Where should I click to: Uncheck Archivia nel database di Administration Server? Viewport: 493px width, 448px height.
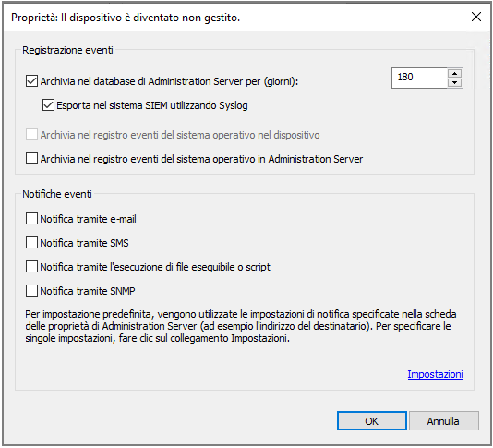(31, 81)
